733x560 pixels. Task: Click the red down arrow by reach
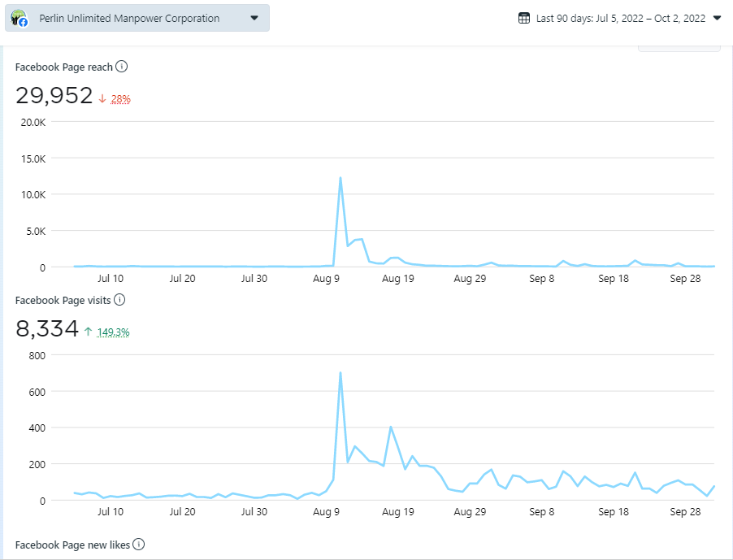click(x=102, y=98)
